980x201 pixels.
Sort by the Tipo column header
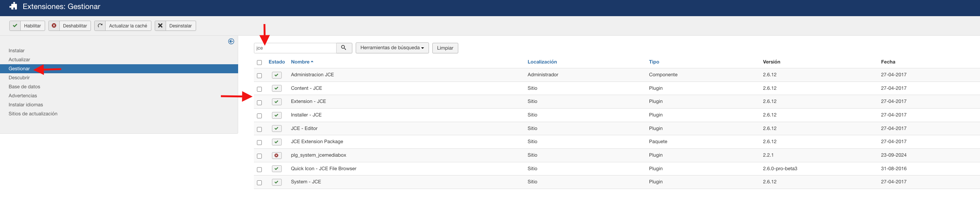tap(654, 62)
